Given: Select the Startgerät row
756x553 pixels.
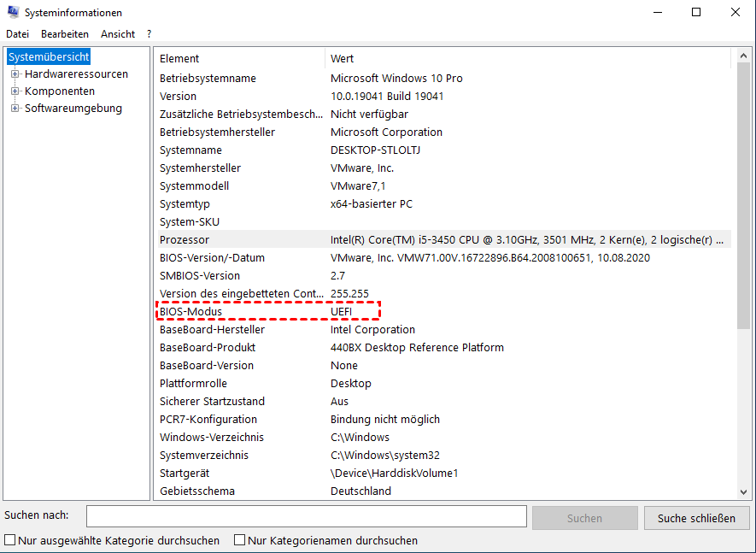Looking at the screenshot, I should pyautogui.click(x=444, y=474).
